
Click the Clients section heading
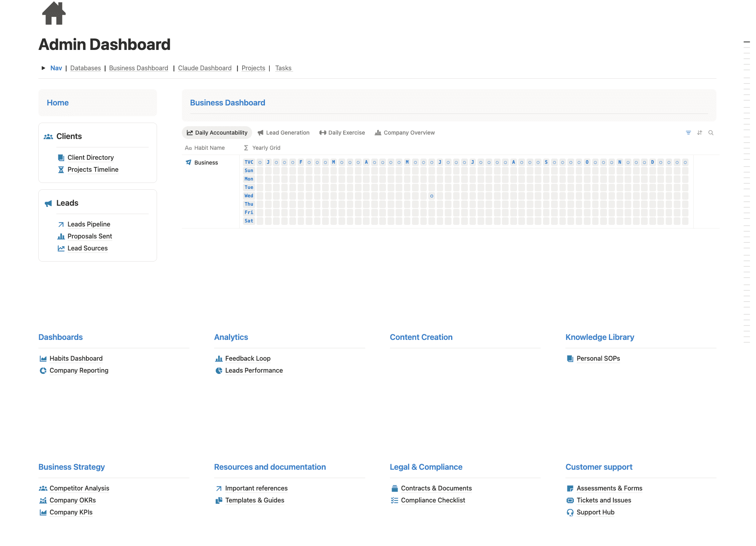point(69,136)
